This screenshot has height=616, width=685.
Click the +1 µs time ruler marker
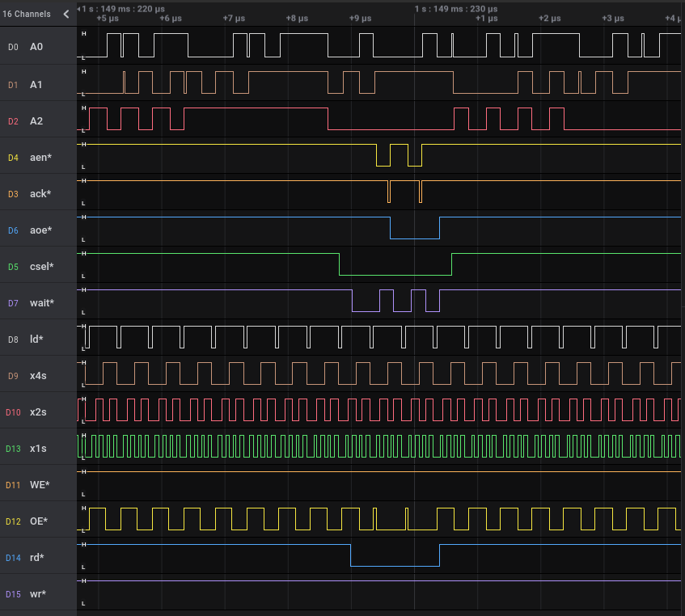(487, 19)
